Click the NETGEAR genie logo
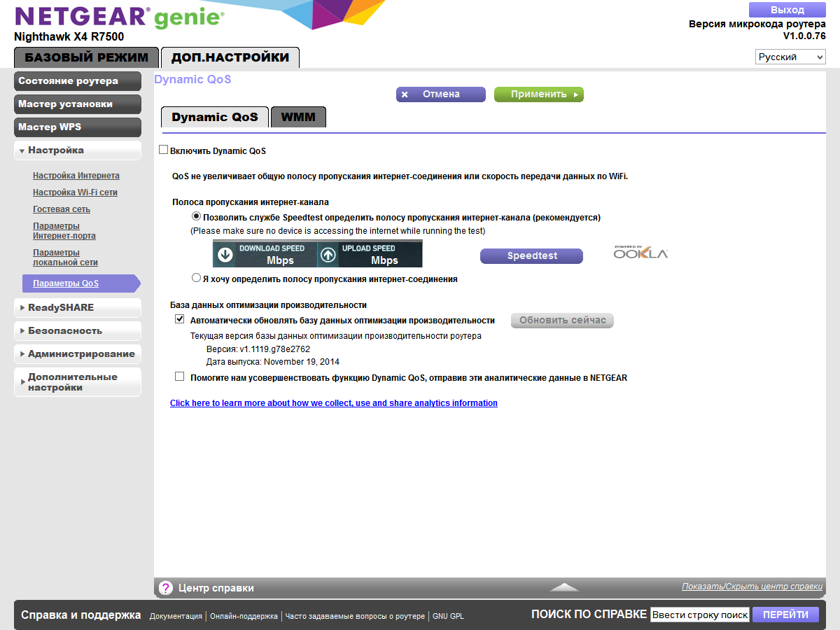The width and height of the screenshot is (840, 630). [120, 17]
